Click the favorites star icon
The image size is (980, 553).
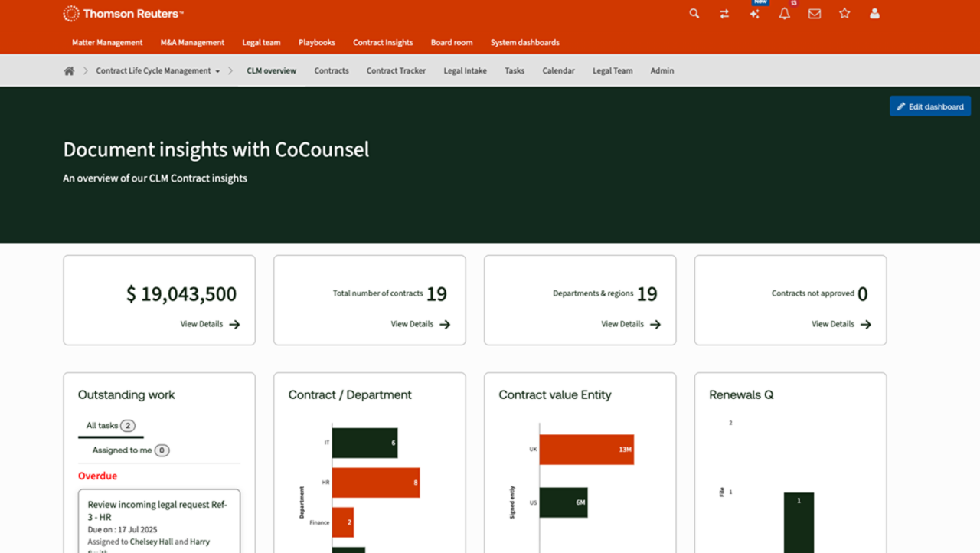click(844, 14)
